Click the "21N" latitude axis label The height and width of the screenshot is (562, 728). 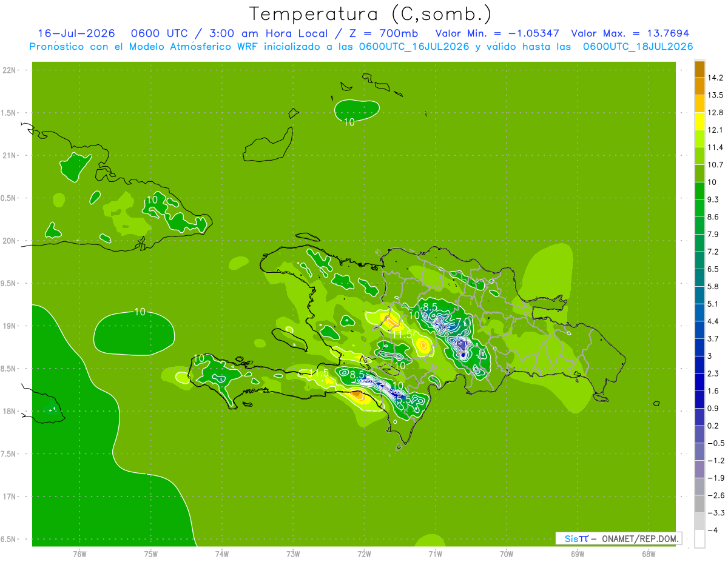(9, 155)
